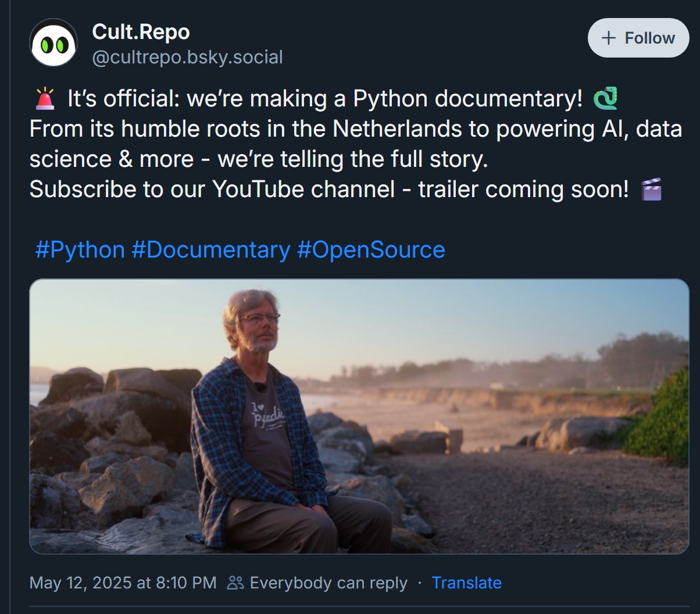View posts tagged #OpenSource
Image resolution: width=700 pixels, height=614 pixels.
pyautogui.click(x=371, y=249)
